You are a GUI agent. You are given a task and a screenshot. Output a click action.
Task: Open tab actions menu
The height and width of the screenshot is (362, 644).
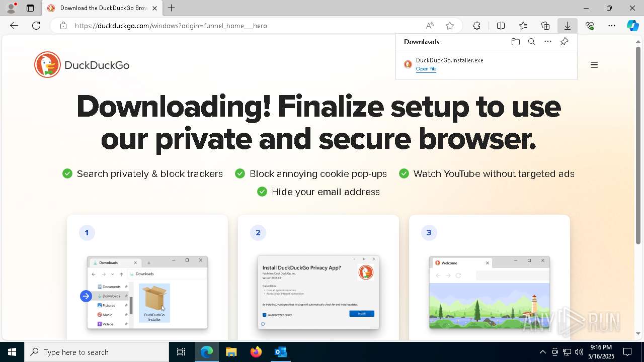click(30, 8)
